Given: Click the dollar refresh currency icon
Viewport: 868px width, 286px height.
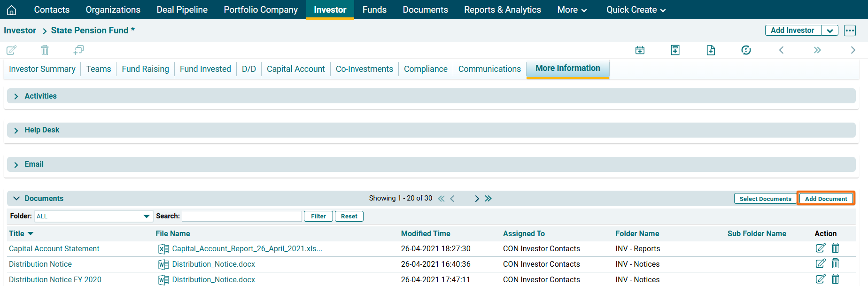Looking at the screenshot, I should click(746, 50).
